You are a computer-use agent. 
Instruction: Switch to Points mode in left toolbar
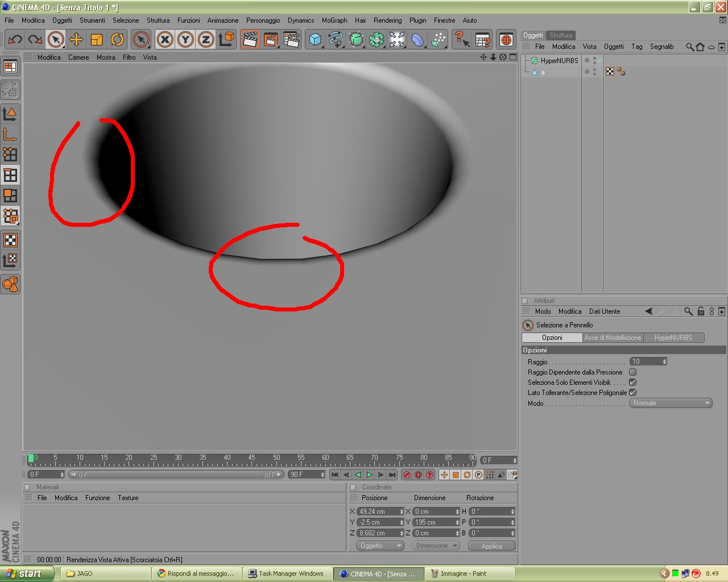point(10,155)
